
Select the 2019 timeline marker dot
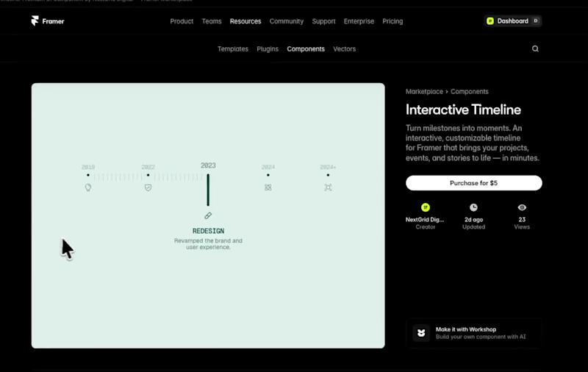pos(88,175)
